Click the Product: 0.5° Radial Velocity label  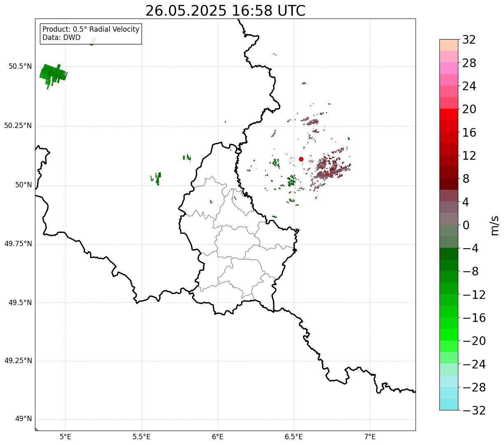click(x=91, y=30)
